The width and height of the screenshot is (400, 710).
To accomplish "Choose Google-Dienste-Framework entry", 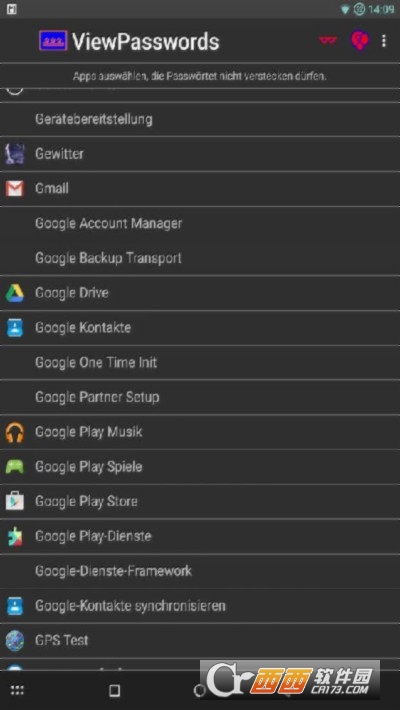I will [x=114, y=571].
